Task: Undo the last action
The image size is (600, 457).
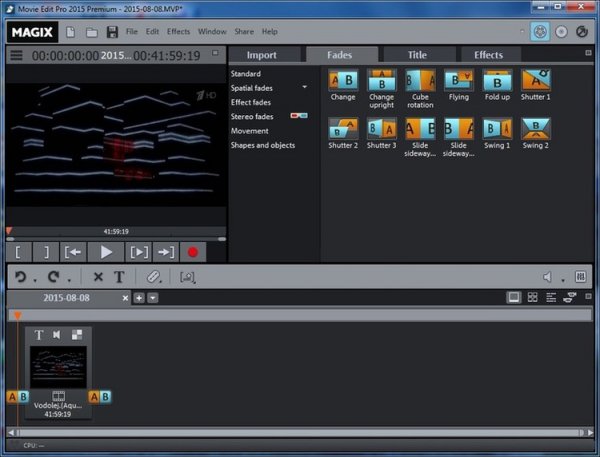Action: coord(21,276)
